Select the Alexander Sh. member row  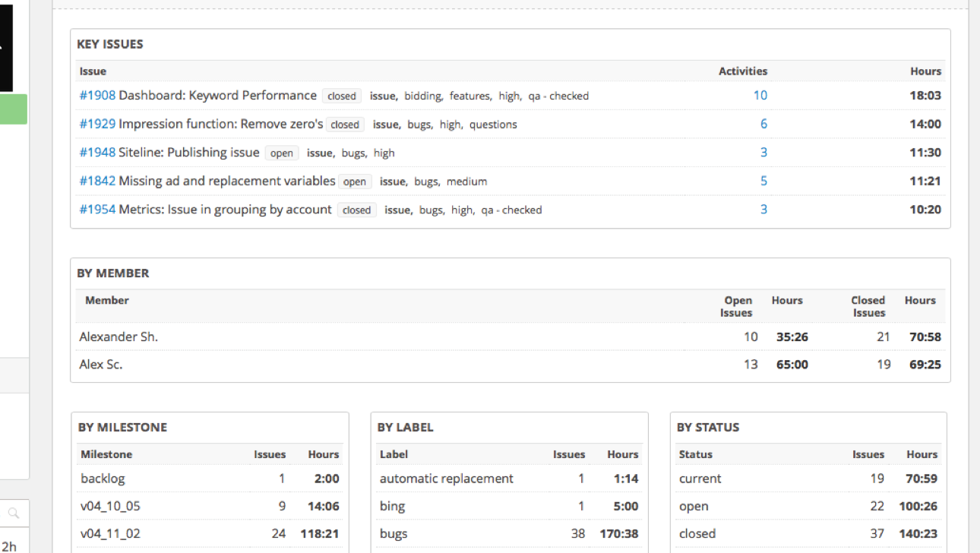[x=510, y=337]
